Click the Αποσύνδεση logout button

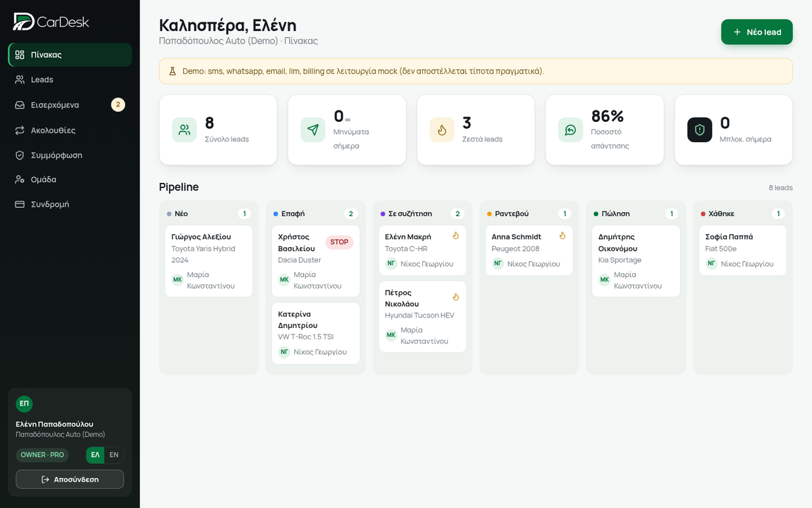pos(70,480)
